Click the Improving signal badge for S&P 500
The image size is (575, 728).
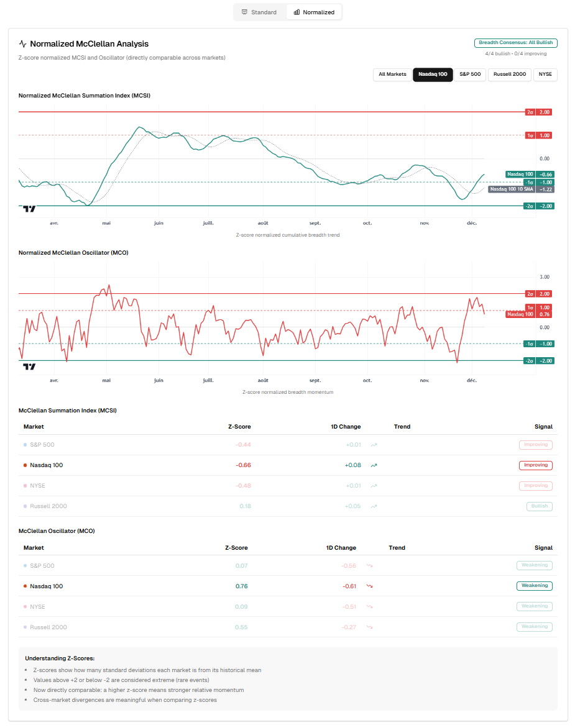(x=535, y=445)
